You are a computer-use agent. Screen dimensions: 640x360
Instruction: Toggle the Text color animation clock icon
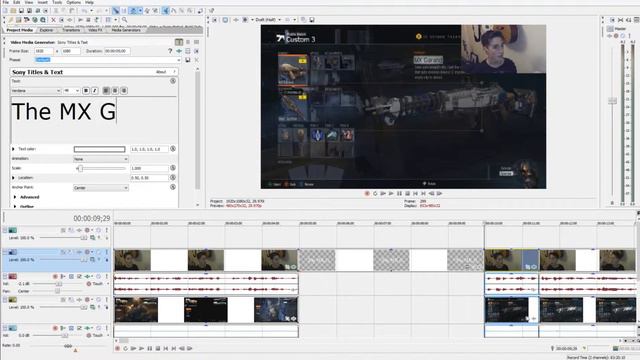pyautogui.click(x=173, y=149)
